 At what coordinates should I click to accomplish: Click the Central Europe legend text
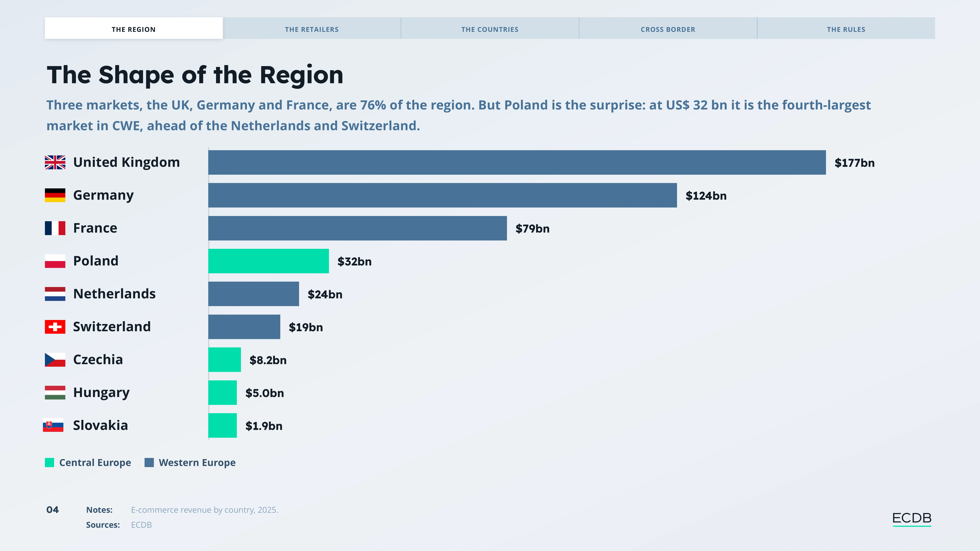click(95, 463)
